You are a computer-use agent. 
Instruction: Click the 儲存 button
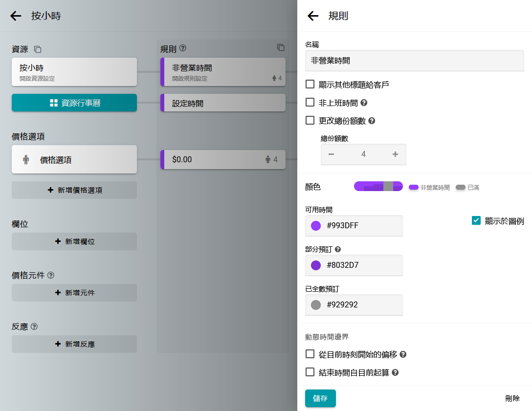click(x=320, y=398)
